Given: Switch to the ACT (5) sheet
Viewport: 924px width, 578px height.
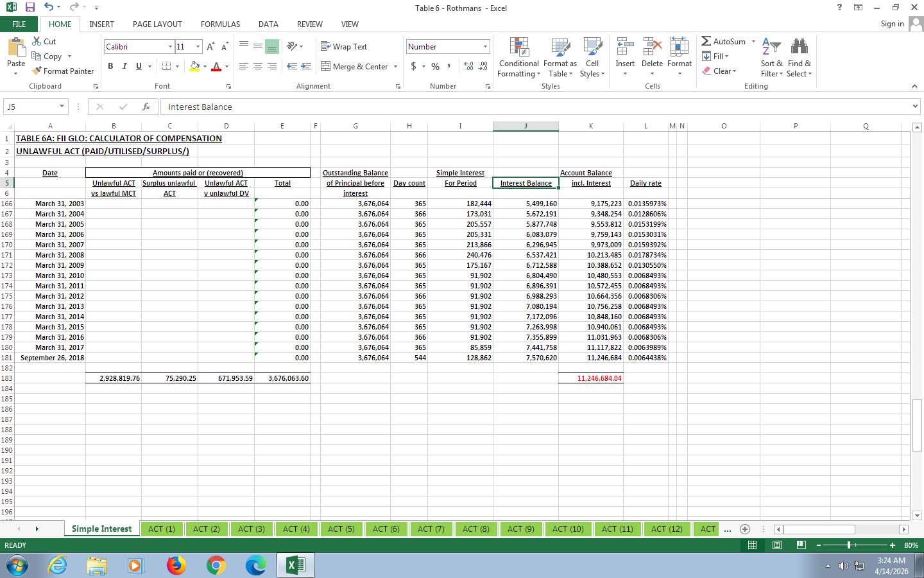Looking at the screenshot, I should point(341,529).
